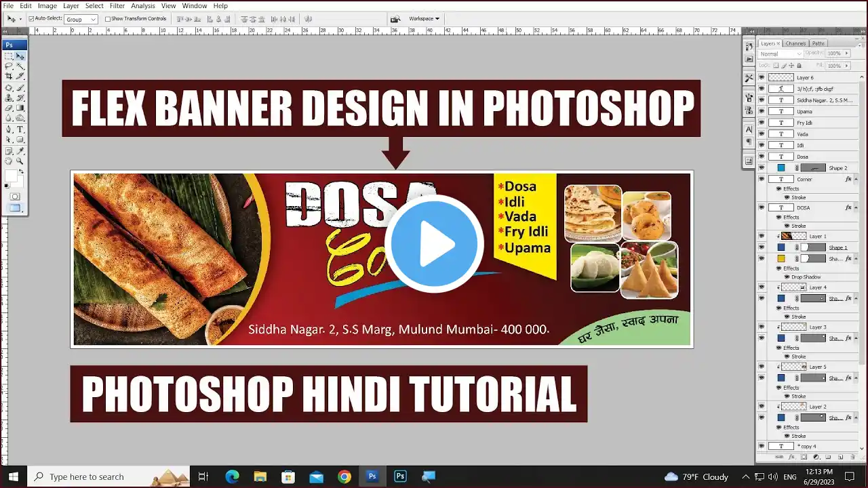Viewport: 868px width, 488px height.
Task: Toggle visibility of the Vada layer
Action: [761, 134]
